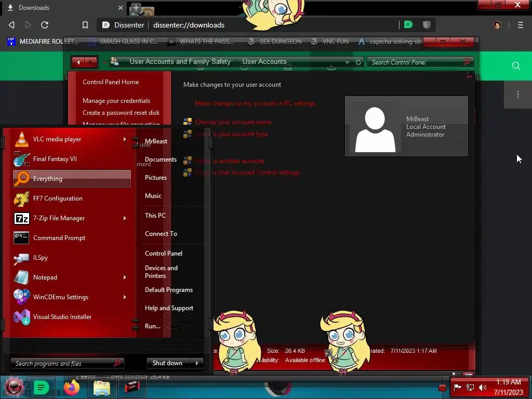
Task: Go back in the Dissenter browser
Action: 12,25
